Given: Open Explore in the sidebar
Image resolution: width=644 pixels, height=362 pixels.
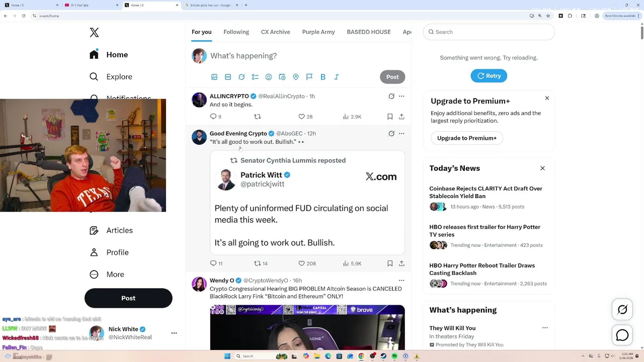Looking at the screenshot, I should coord(111,77).
